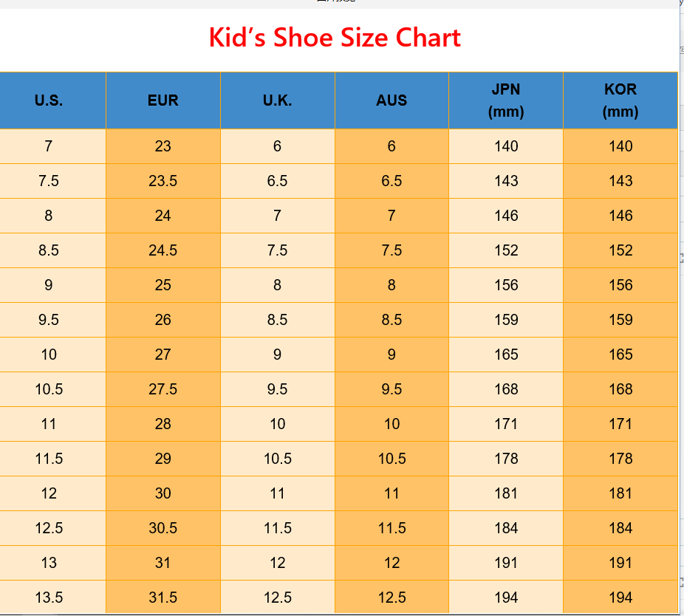Select the U.S. column header
684x616 pixels.
point(49,100)
